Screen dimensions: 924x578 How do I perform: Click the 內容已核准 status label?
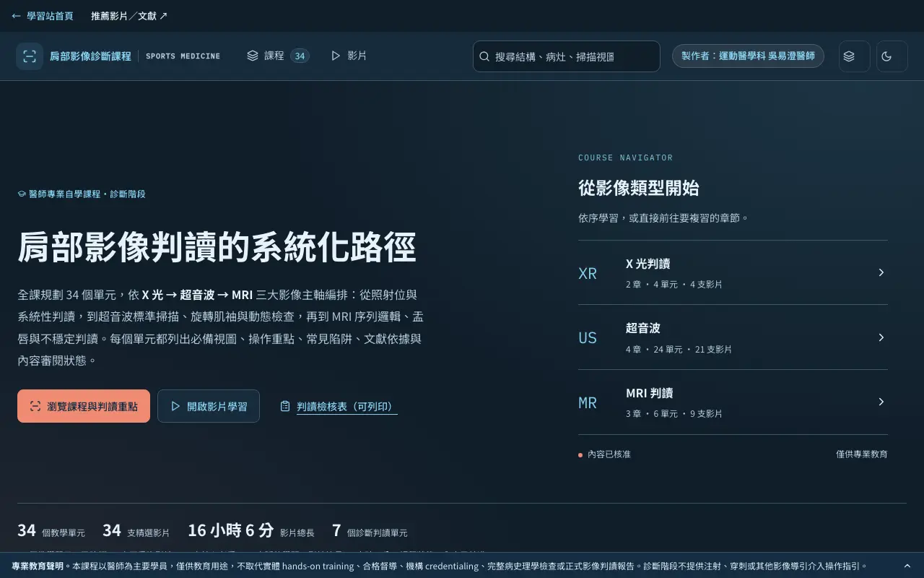click(x=605, y=454)
